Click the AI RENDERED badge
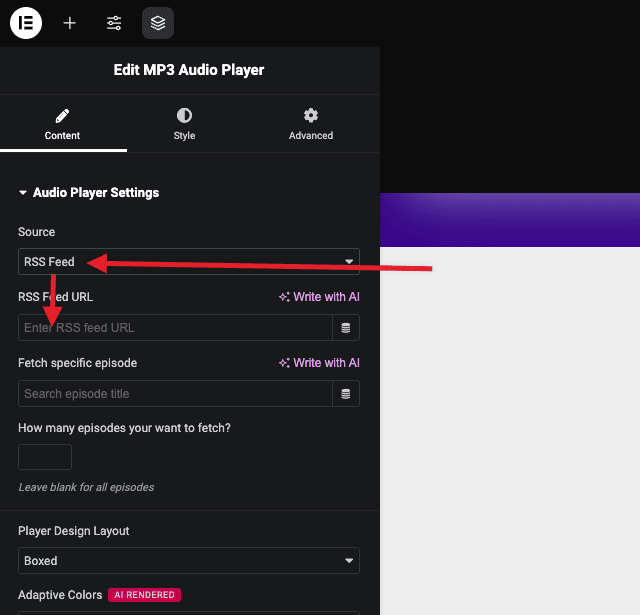Viewport: 640px width, 615px height. click(144, 595)
